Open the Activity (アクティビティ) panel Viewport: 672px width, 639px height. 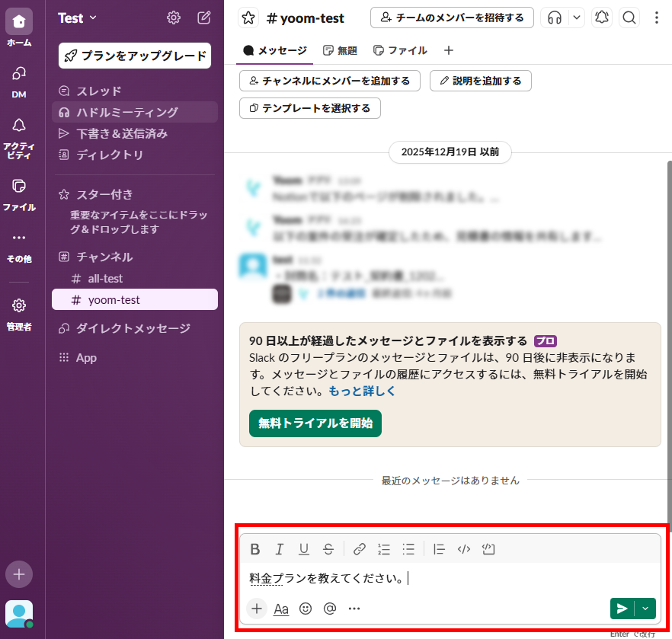[19, 138]
